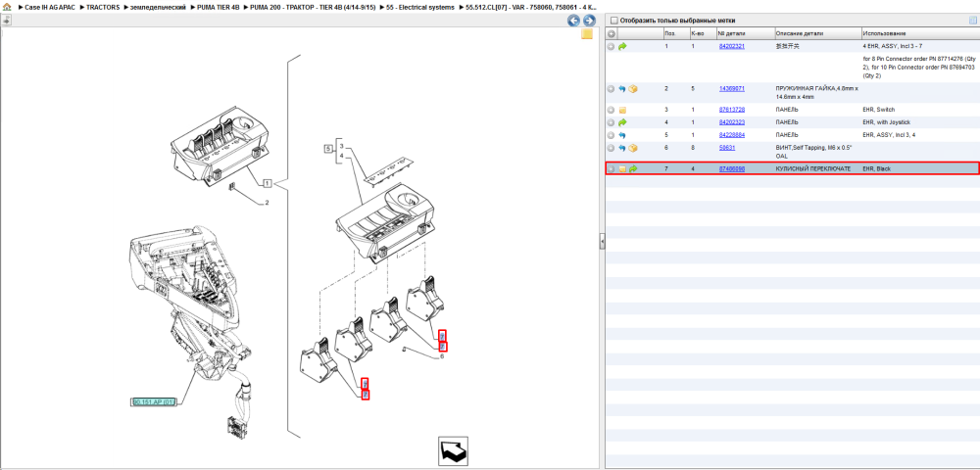Click the box icon for part 14369071

[633, 89]
